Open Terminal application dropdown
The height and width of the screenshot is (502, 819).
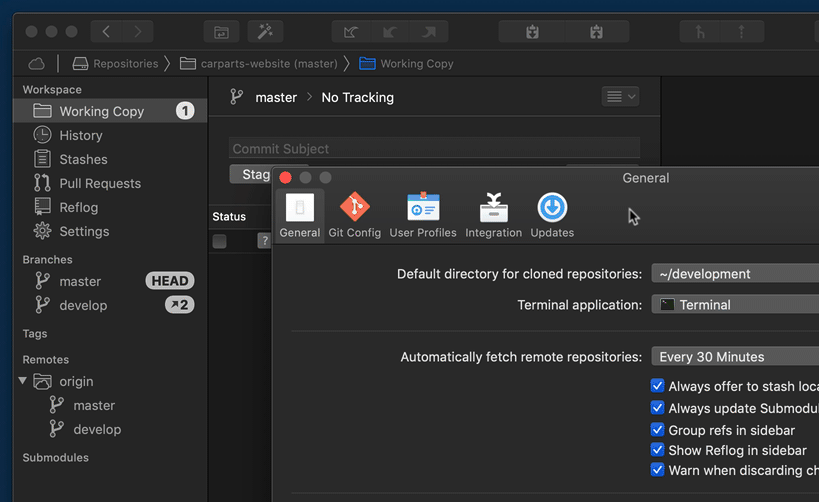pyautogui.click(x=735, y=305)
